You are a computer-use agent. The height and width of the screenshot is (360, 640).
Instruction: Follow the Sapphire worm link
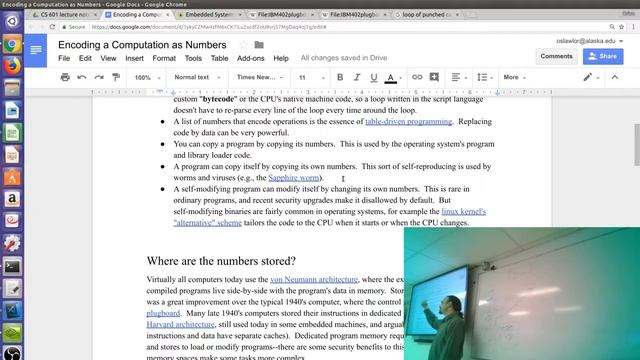(x=293, y=178)
